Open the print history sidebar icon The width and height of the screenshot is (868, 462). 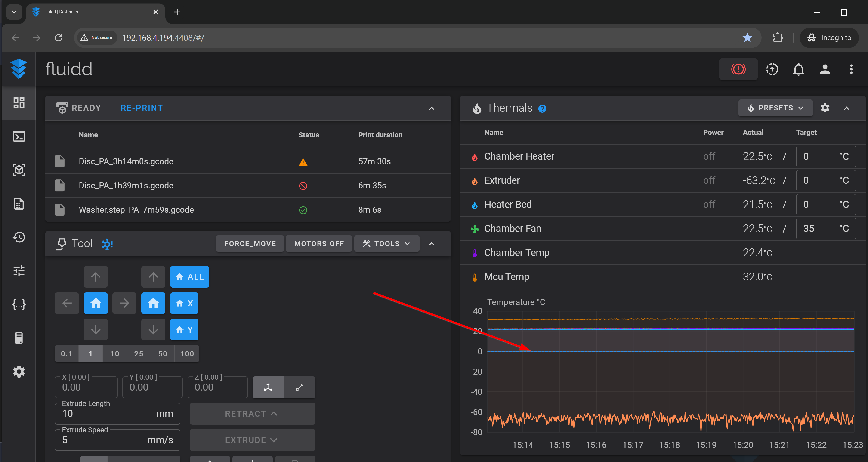point(19,237)
